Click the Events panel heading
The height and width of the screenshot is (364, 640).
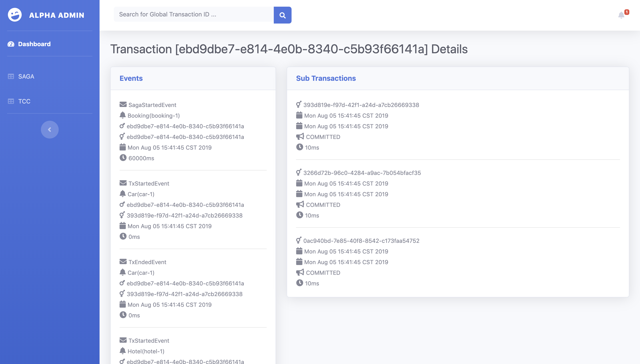click(x=131, y=78)
